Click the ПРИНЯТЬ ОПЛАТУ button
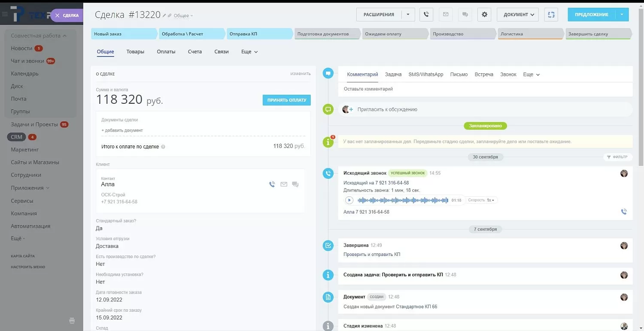The width and height of the screenshot is (644, 331). point(286,100)
